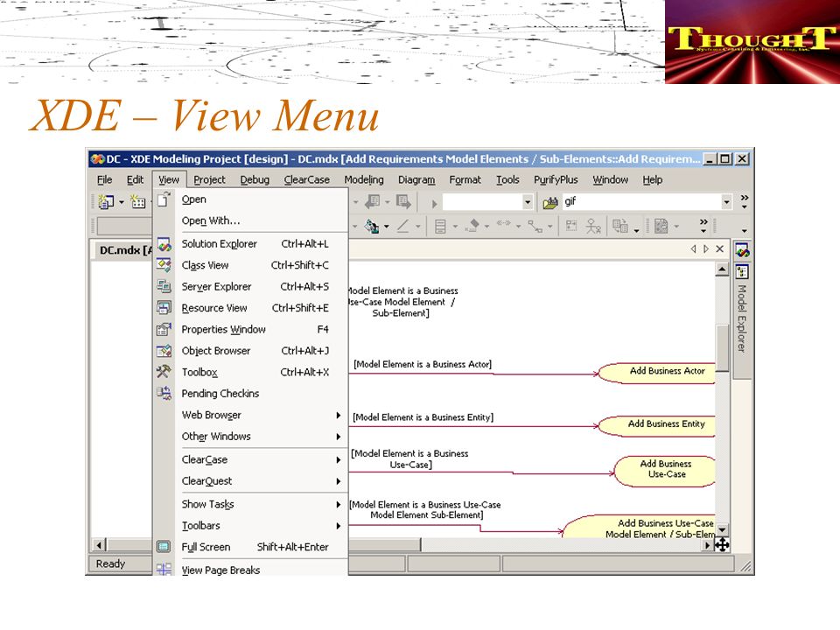840x630 pixels.
Task: Open the gif find combo box dropdown
Action: (726, 202)
